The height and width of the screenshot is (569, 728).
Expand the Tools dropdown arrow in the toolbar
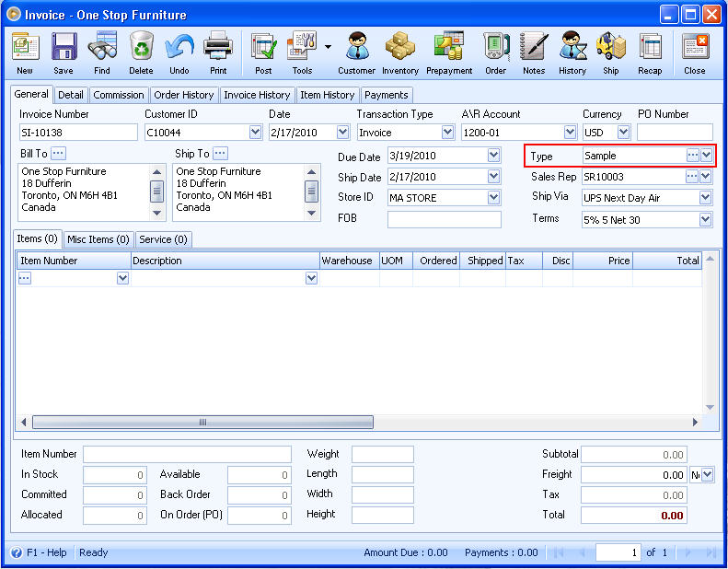pyautogui.click(x=328, y=47)
